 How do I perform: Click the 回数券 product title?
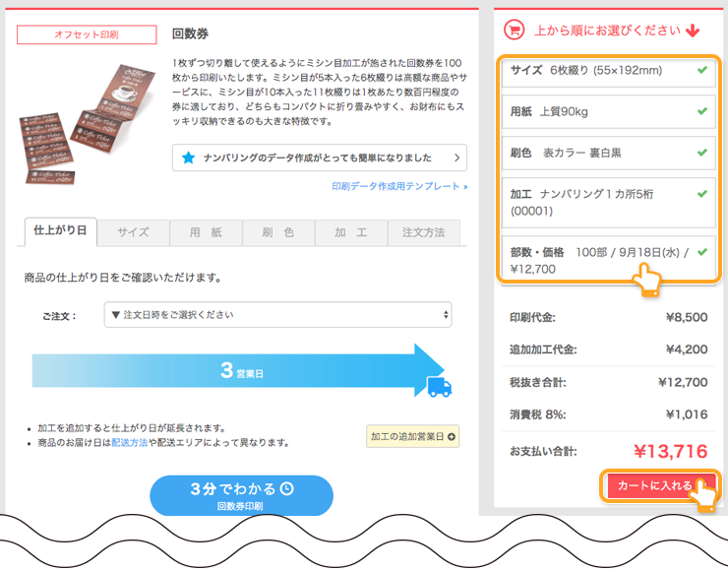click(190, 33)
